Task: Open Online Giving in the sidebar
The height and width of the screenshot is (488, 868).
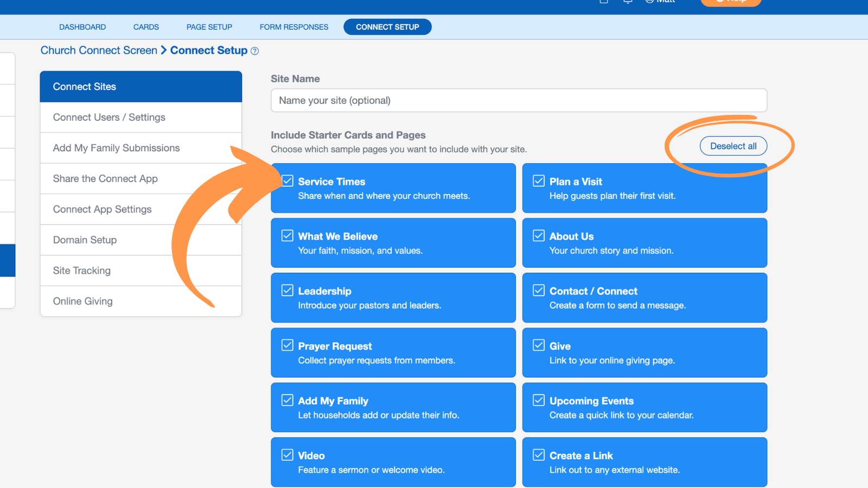Action: tap(141, 301)
